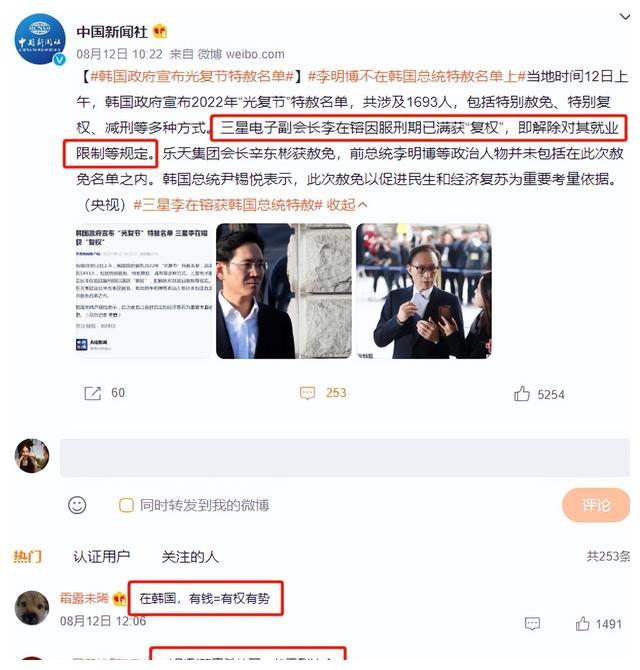
Task: Open hashtag #三星李在镕获韩国总统特赦#
Action: (x=228, y=205)
